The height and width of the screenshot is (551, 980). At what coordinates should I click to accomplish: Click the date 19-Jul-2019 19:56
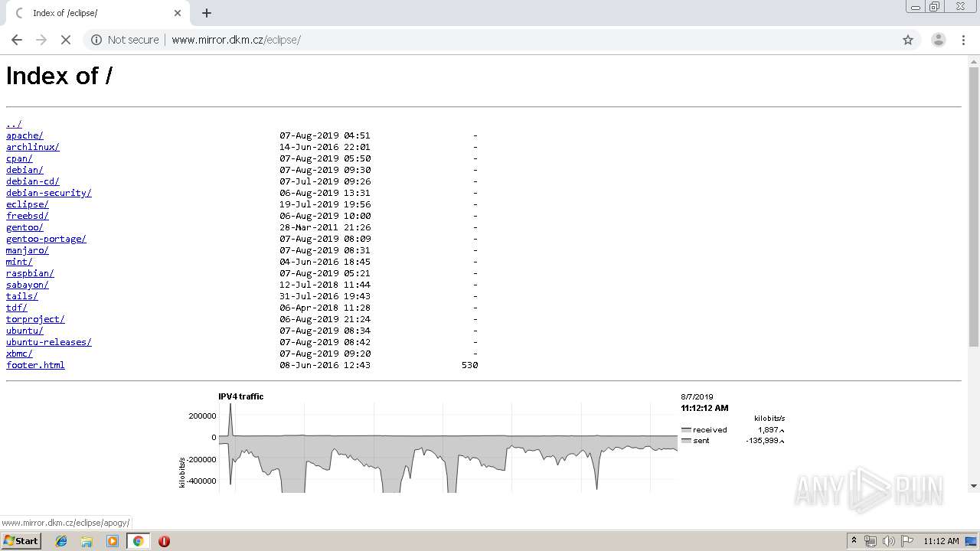point(325,204)
